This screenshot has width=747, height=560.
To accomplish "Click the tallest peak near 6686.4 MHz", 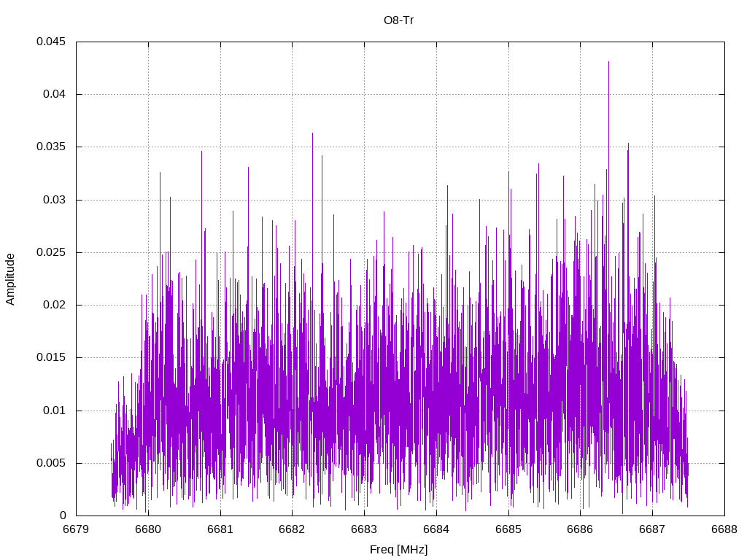I will (608, 63).
